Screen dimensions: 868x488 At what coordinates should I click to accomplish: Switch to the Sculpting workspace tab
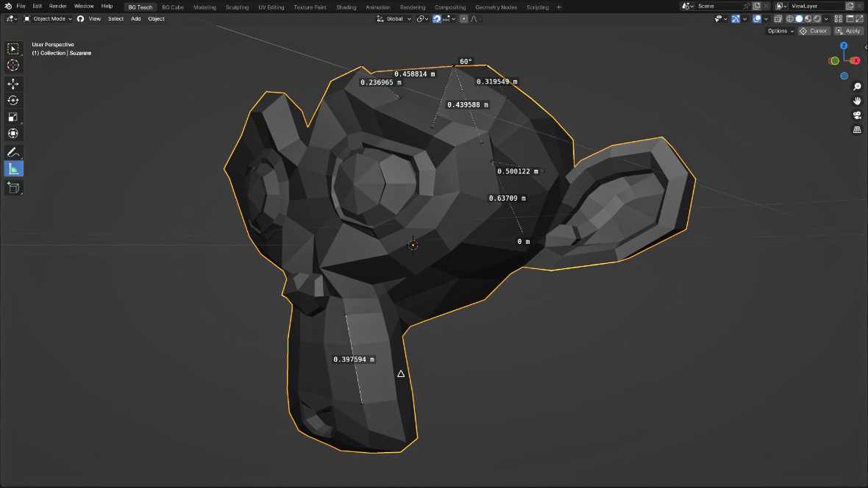point(237,7)
